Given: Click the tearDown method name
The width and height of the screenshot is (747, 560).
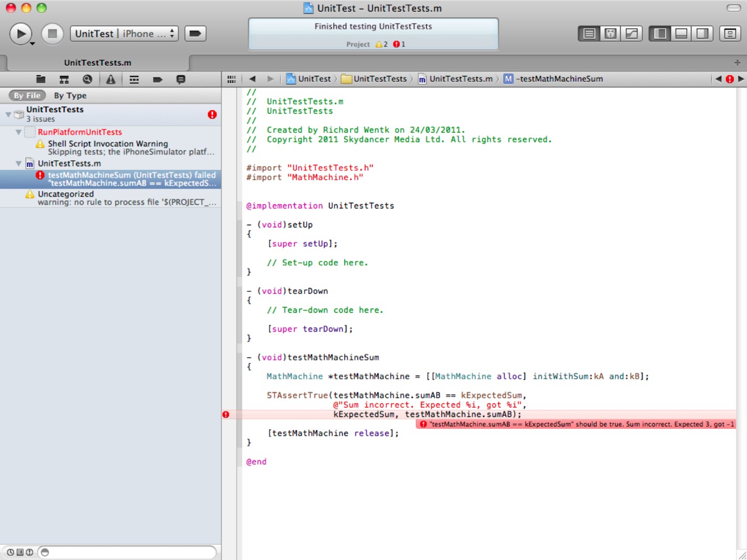Looking at the screenshot, I should click(308, 291).
